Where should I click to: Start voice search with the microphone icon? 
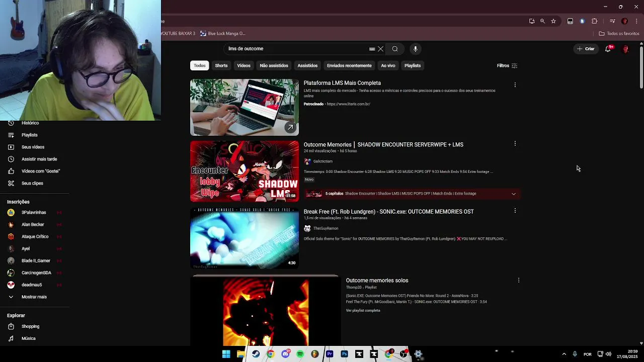tap(415, 49)
